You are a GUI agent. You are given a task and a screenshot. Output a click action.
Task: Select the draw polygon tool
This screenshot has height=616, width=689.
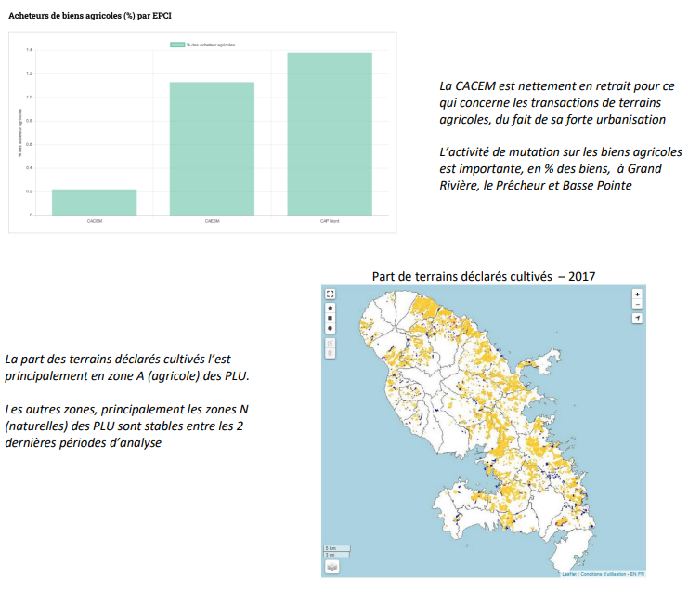point(331,308)
